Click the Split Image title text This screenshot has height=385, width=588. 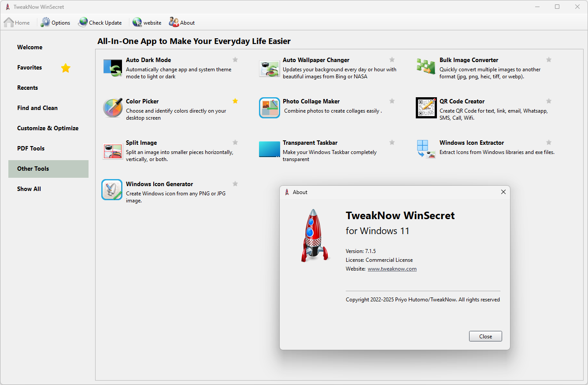141,143
